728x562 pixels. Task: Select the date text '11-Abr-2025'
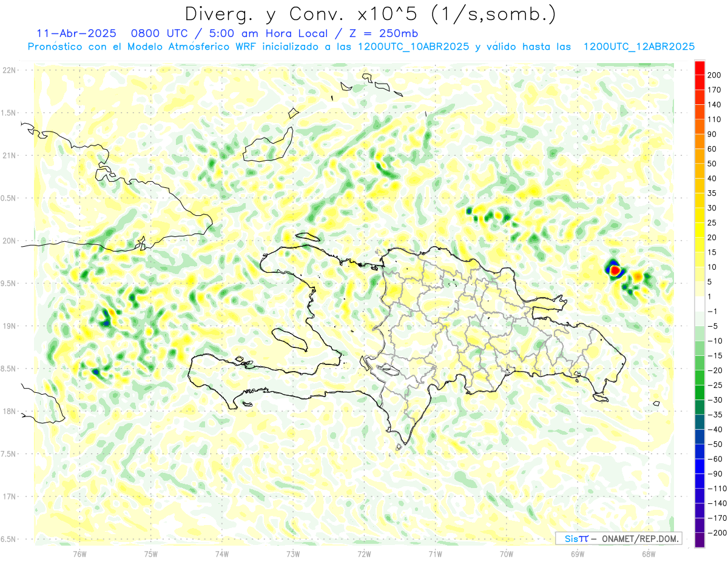pos(75,33)
